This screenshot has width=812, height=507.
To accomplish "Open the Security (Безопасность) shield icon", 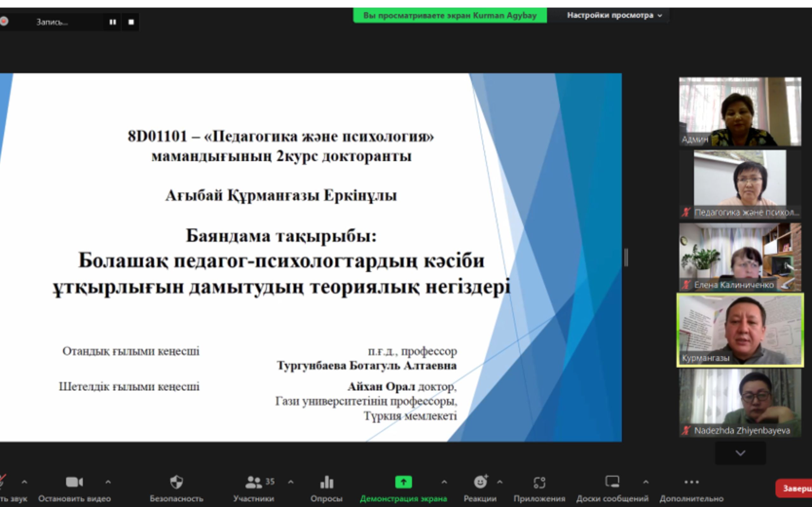I will pyautogui.click(x=176, y=482).
